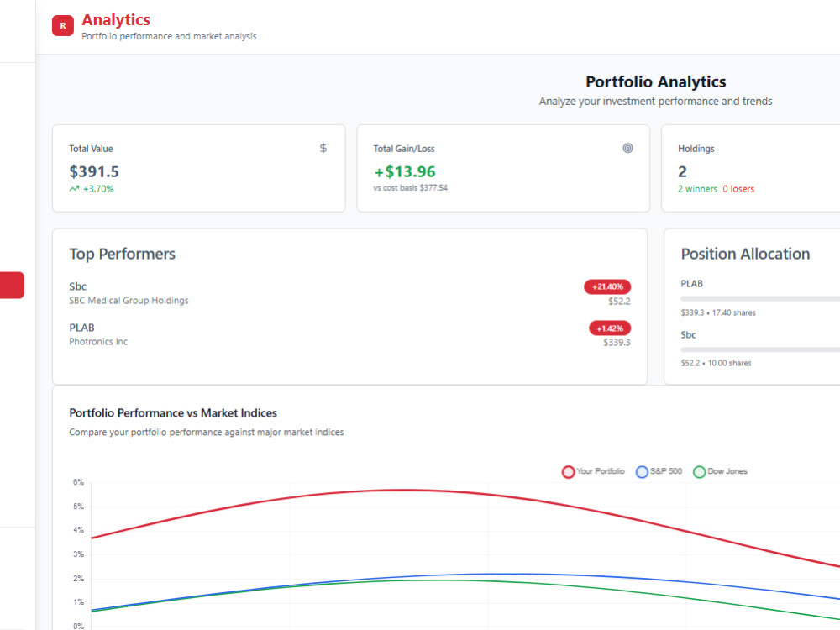840x630 pixels.
Task: Click the Holdings card label
Action: click(696, 149)
